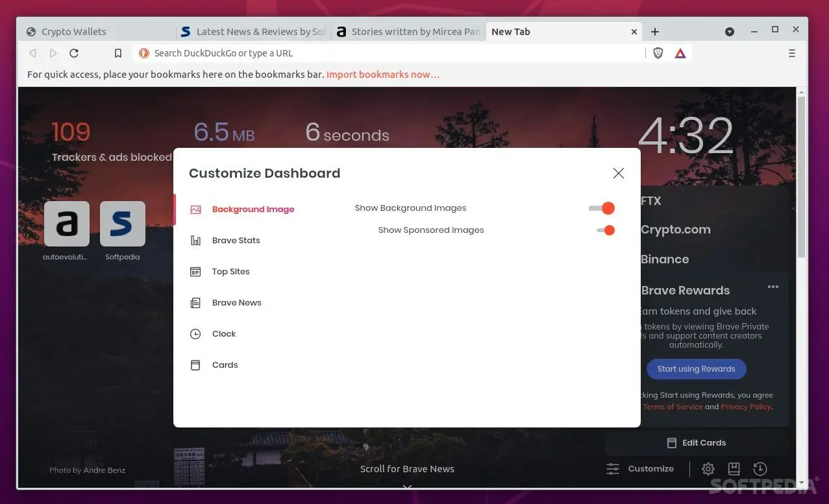The image size is (829, 504).
Task: Click the Clock sidebar icon
Action: click(x=195, y=334)
